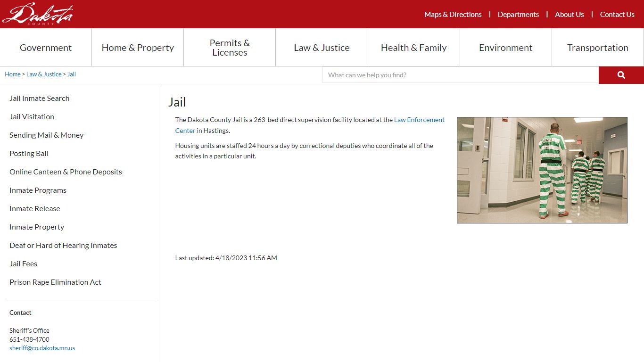Open the Contact Us page
This screenshot has width=644, height=362.
pos(617,15)
